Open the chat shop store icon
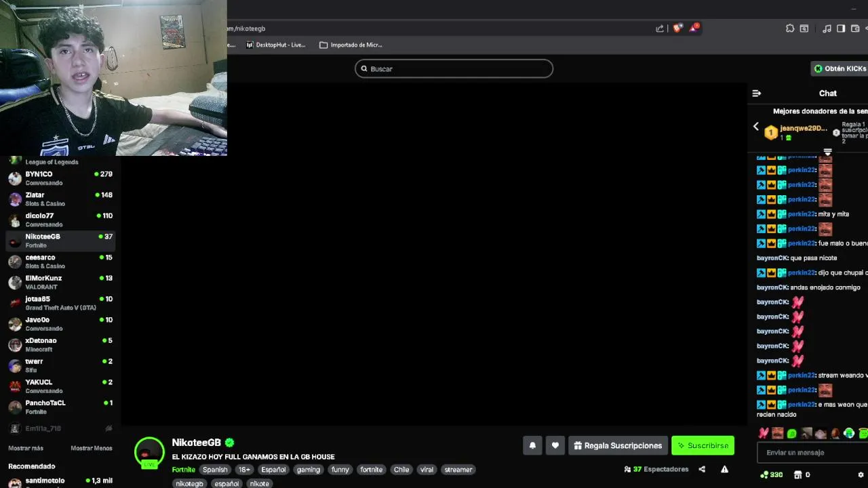This screenshot has width=868, height=488. 798,474
